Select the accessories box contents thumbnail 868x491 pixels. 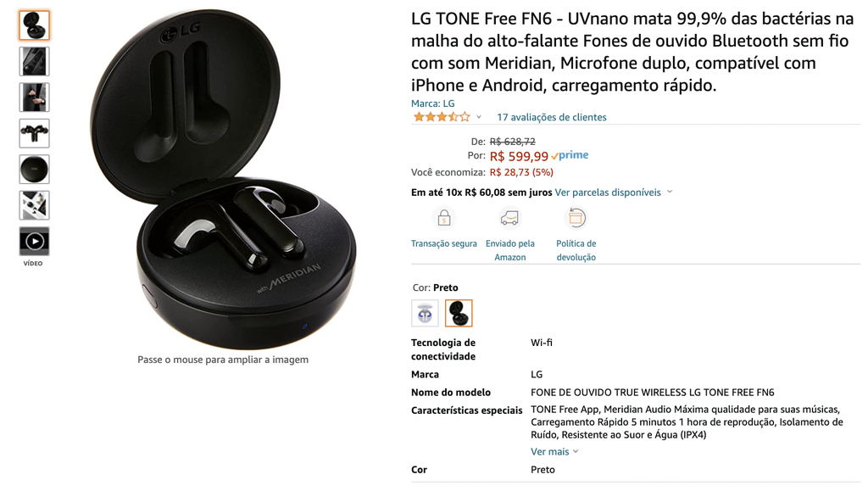point(34,205)
